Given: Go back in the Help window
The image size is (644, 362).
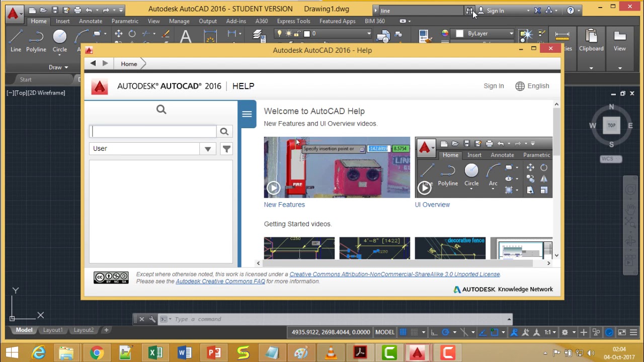Looking at the screenshot, I should (x=93, y=63).
